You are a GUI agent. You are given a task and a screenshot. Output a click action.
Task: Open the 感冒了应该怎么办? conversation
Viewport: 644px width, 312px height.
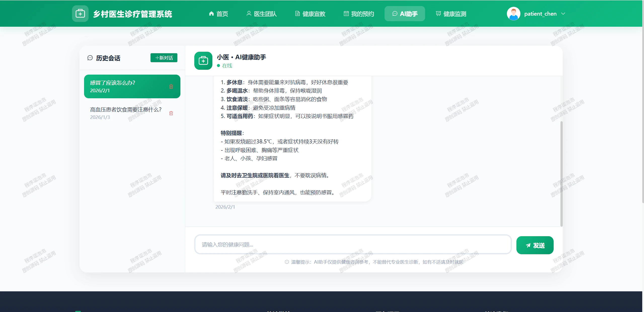click(x=132, y=86)
